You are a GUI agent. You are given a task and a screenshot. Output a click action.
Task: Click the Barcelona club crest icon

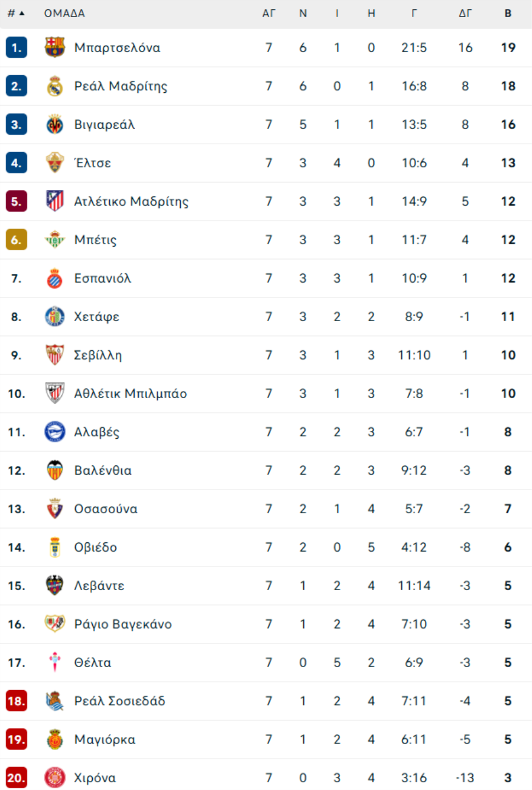[55, 47]
